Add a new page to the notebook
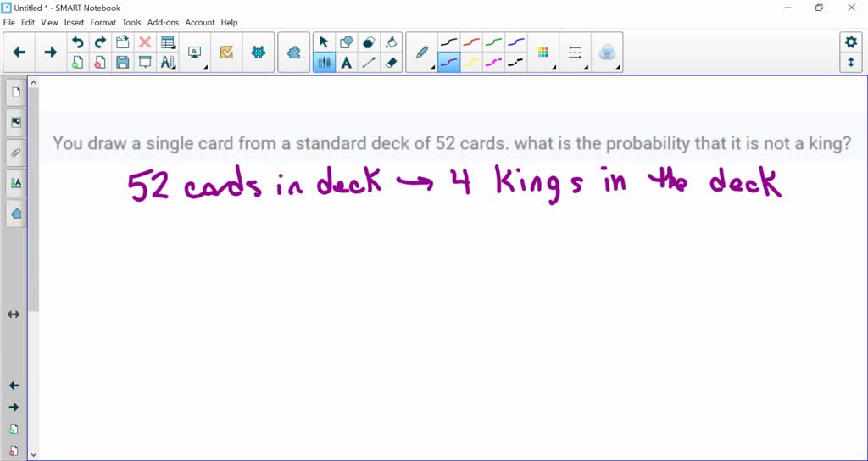Viewport: 868px width, 461px height. (78, 63)
